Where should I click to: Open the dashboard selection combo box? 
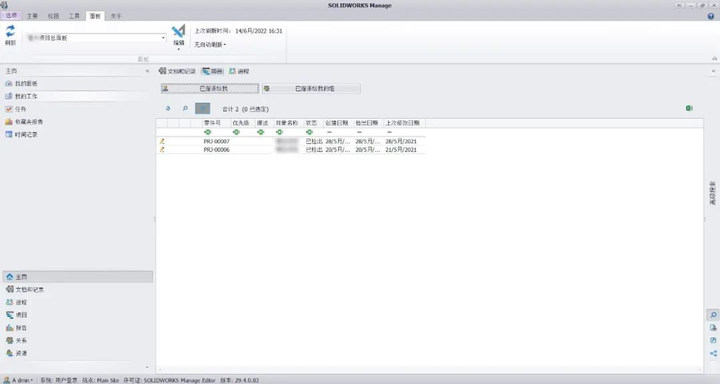click(96, 38)
